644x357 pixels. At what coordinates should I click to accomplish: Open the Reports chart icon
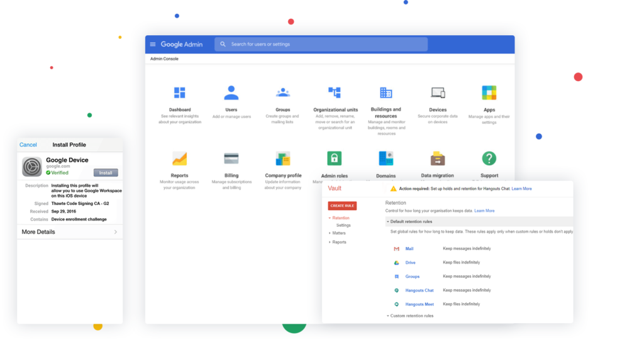pyautogui.click(x=179, y=158)
